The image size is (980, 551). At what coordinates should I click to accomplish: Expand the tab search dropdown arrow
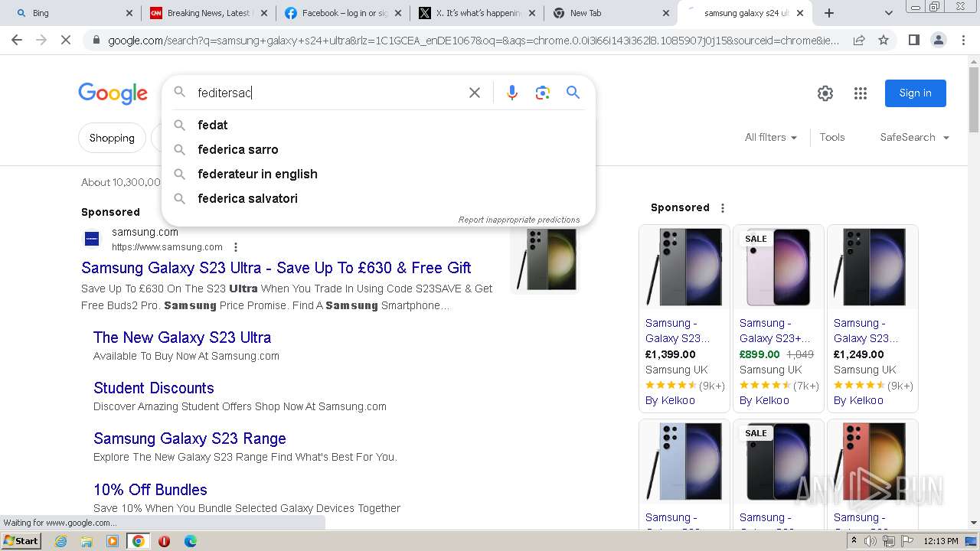888,13
